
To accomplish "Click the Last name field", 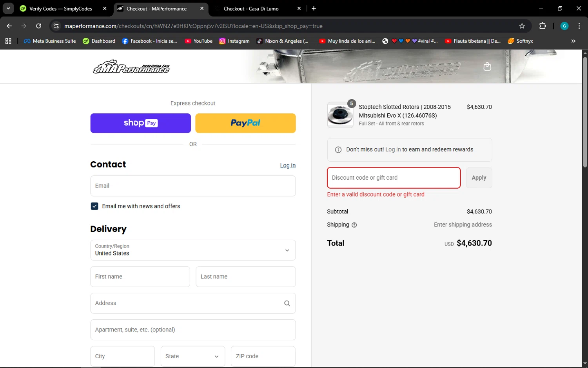I will click(246, 277).
